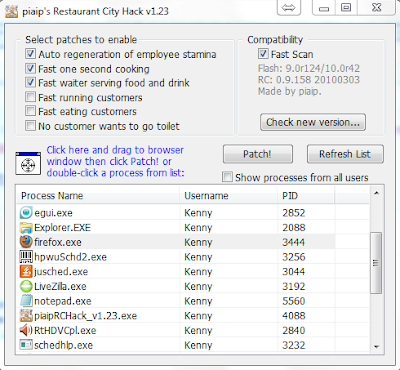
Task: Select the RtHDVCpl.exe process name
Action: [x=65, y=330]
